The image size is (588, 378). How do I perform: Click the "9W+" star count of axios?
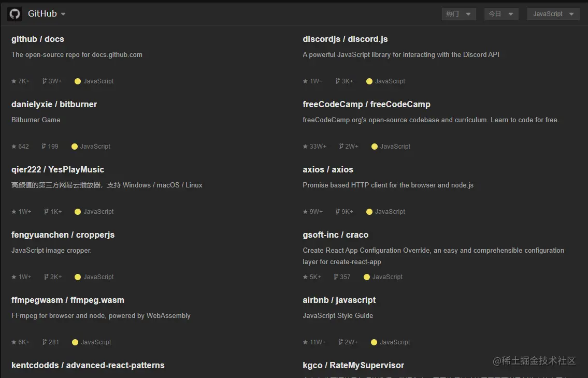click(315, 211)
